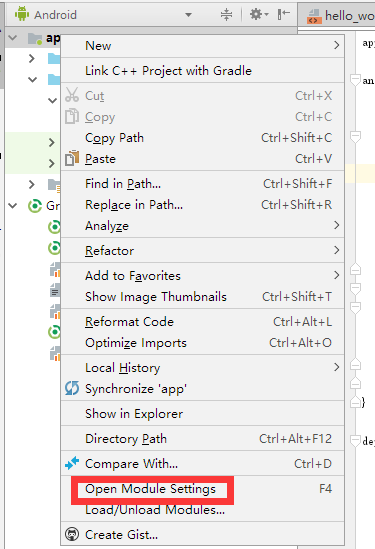
Task: Choose Compare With...
Action: tap(202, 464)
